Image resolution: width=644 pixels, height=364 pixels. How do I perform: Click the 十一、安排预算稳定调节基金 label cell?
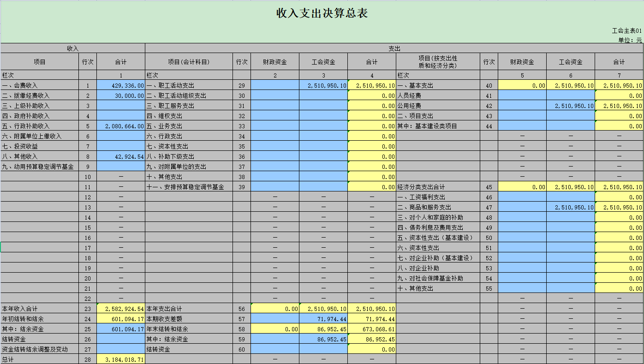point(189,187)
